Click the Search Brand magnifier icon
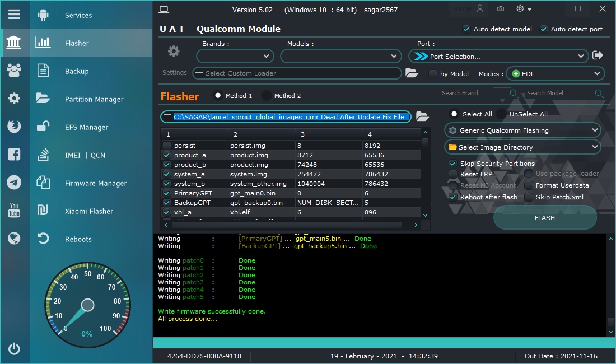Image resolution: width=616 pixels, height=364 pixels. [x=514, y=93]
